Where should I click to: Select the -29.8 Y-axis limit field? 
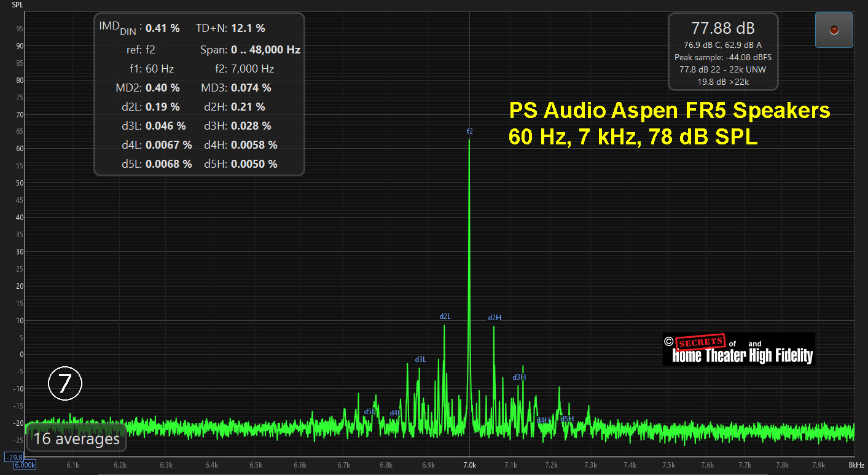point(14,457)
